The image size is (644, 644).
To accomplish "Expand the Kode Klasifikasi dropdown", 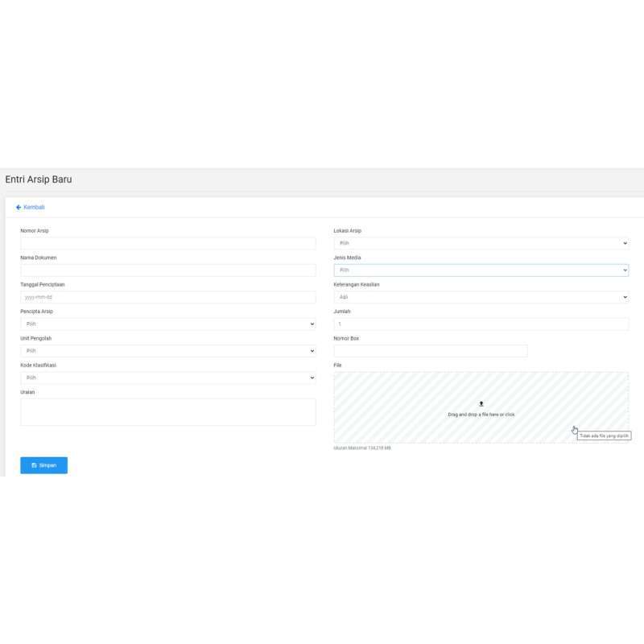I will 167,377.
